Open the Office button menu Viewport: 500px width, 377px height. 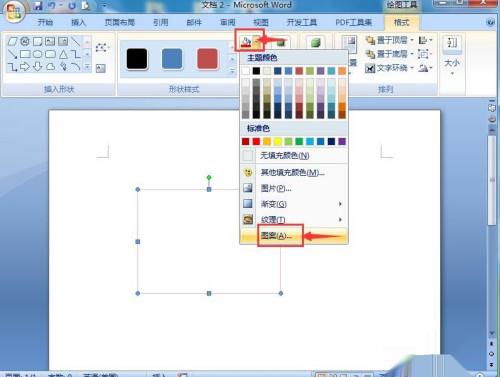(13, 12)
